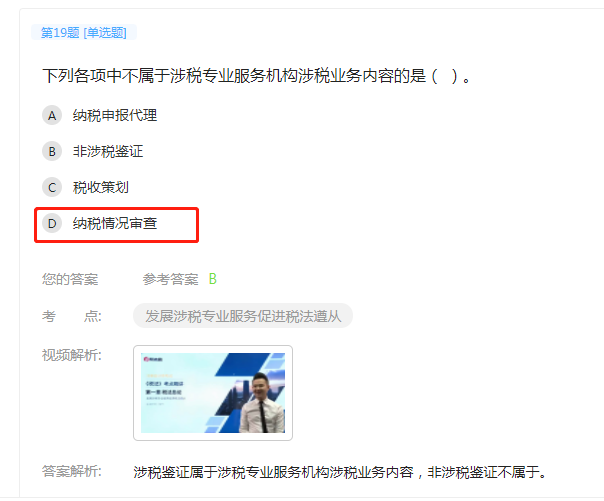Choose answer text 纳税申报代理
The width and height of the screenshot is (604, 501).
click(115, 116)
